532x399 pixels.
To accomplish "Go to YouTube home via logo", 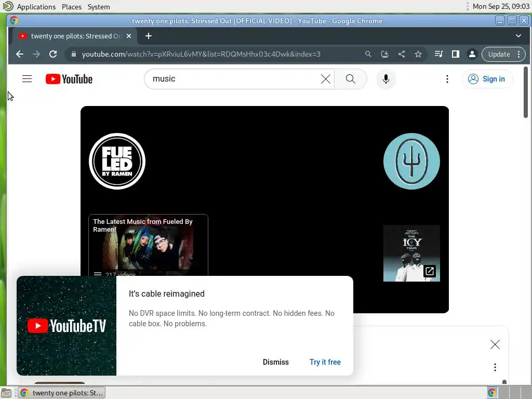I will click(69, 79).
